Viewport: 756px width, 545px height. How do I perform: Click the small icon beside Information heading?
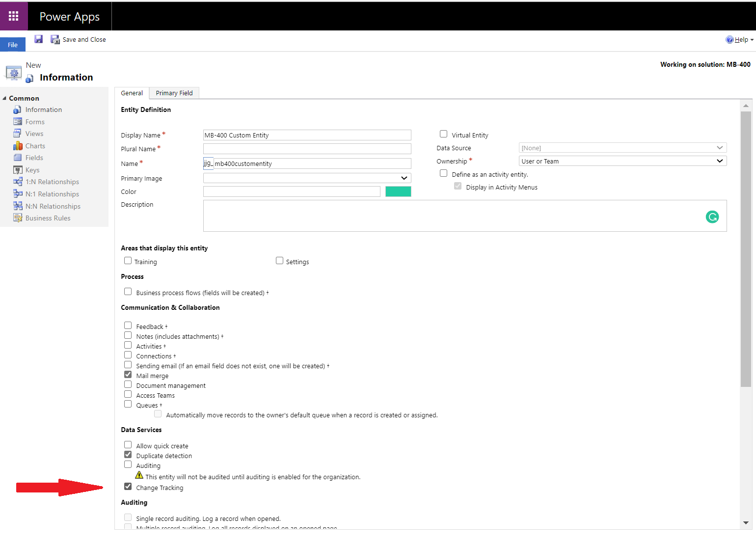(29, 79)
